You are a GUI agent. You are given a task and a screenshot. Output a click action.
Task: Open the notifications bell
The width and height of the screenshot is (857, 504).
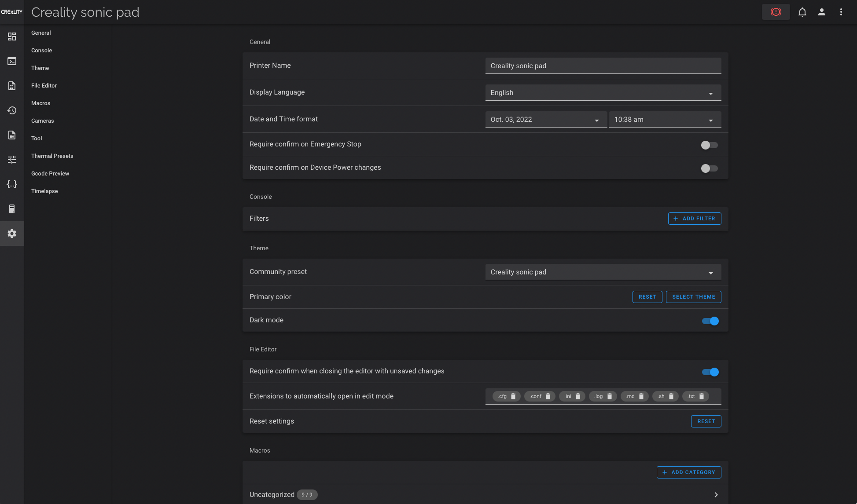point(802,12)
